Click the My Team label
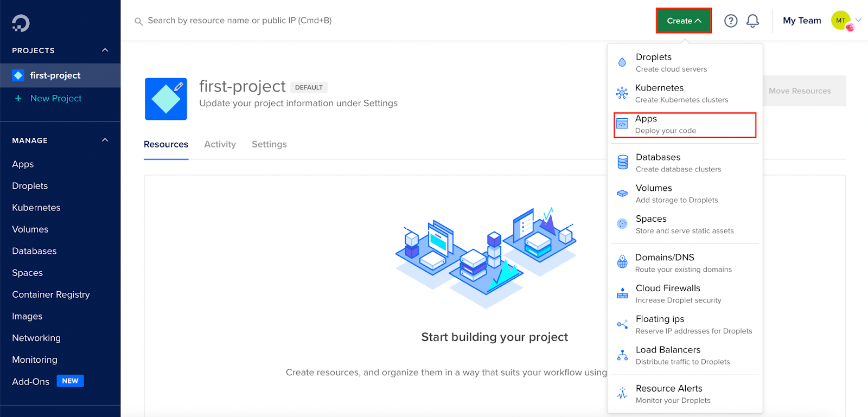Viewport: 868px width, 417px height. [x=802, y=21]
